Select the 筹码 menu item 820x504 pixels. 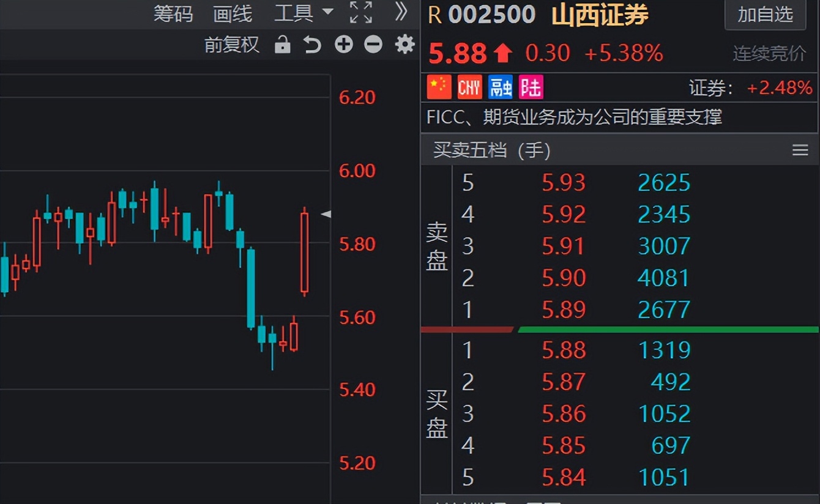point(173,12)
